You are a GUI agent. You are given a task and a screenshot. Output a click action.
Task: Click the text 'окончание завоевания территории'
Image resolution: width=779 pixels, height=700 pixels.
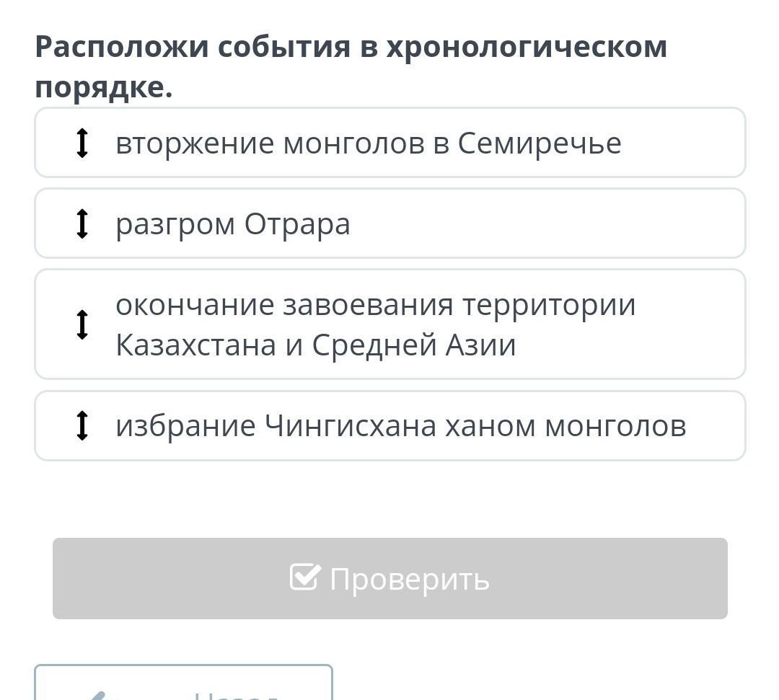(x=375, y=305)
